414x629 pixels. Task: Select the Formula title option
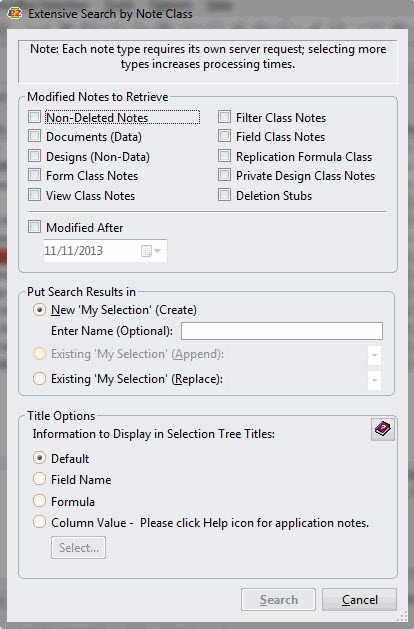point(39,501)
